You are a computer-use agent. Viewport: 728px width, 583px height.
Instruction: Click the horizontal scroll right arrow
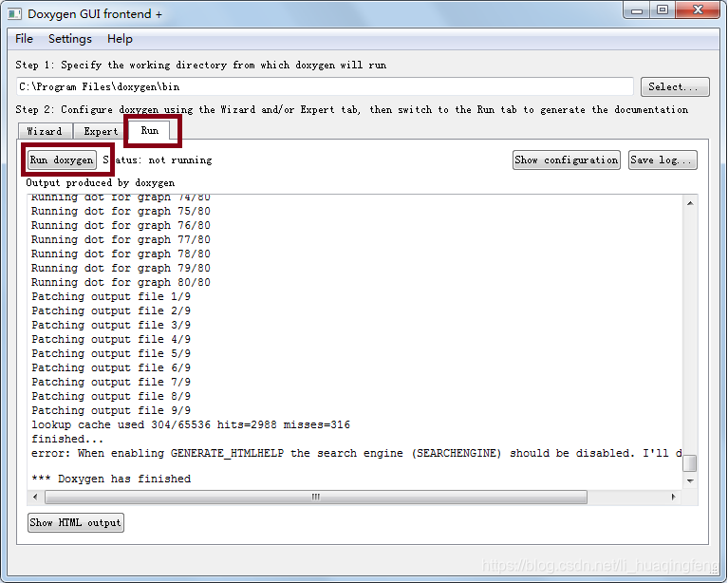[x=674, y=497]
